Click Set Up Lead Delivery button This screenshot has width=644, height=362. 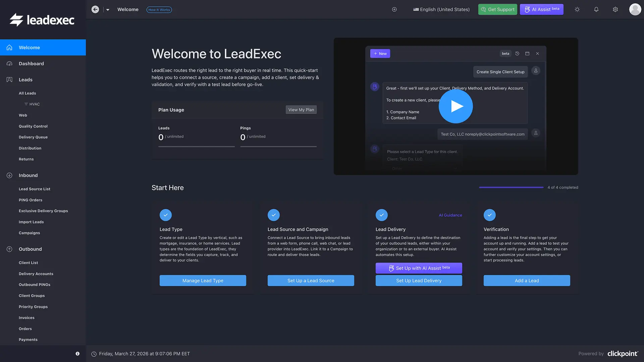(419, 281)
